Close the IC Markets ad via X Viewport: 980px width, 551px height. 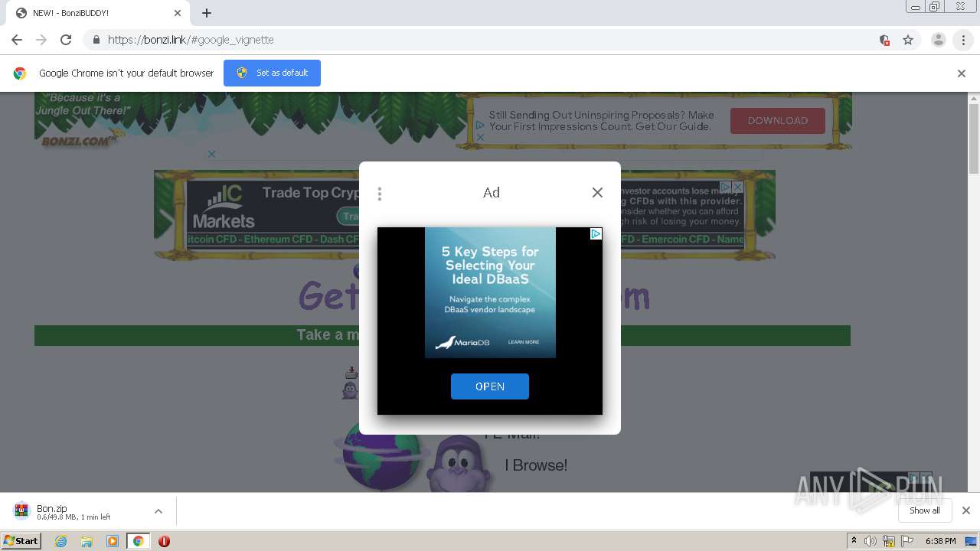coord(737,187)
